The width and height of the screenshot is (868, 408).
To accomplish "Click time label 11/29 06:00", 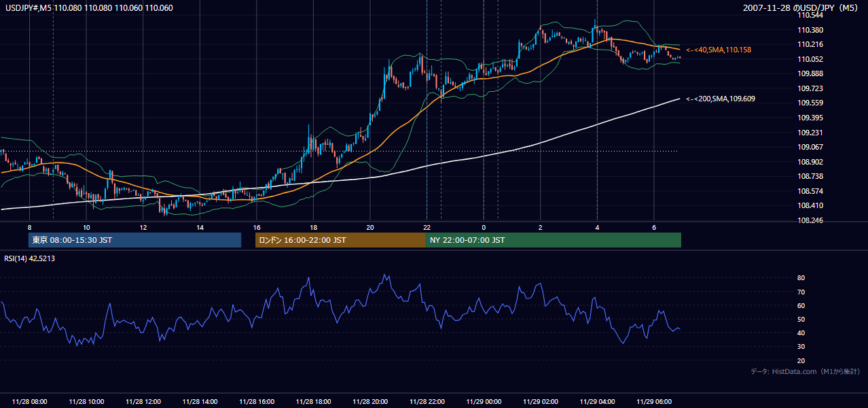I will (653, 402).
